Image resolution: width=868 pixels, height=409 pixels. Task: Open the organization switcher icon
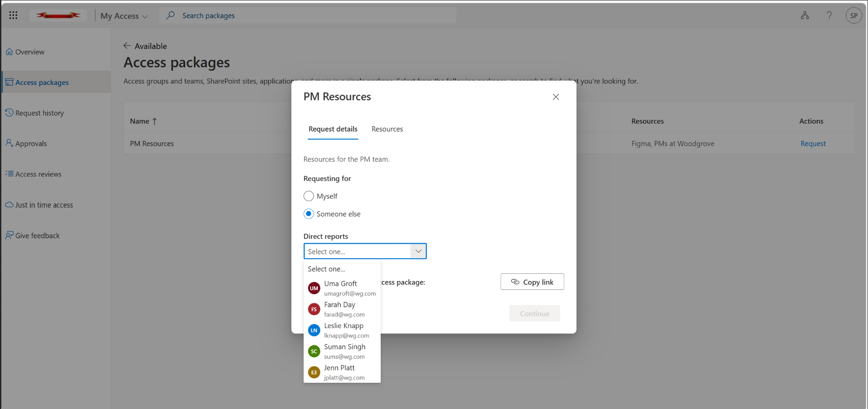tap(804, 15)
